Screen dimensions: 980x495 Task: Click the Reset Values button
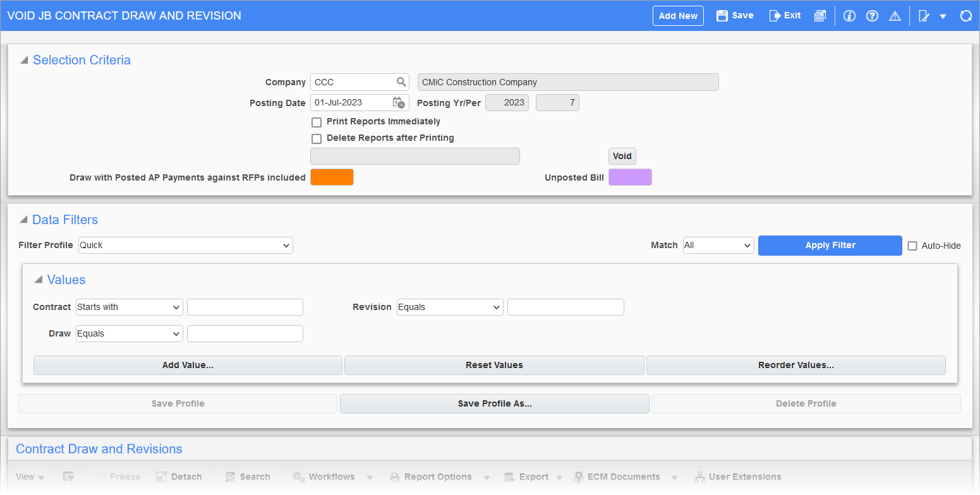494,365
